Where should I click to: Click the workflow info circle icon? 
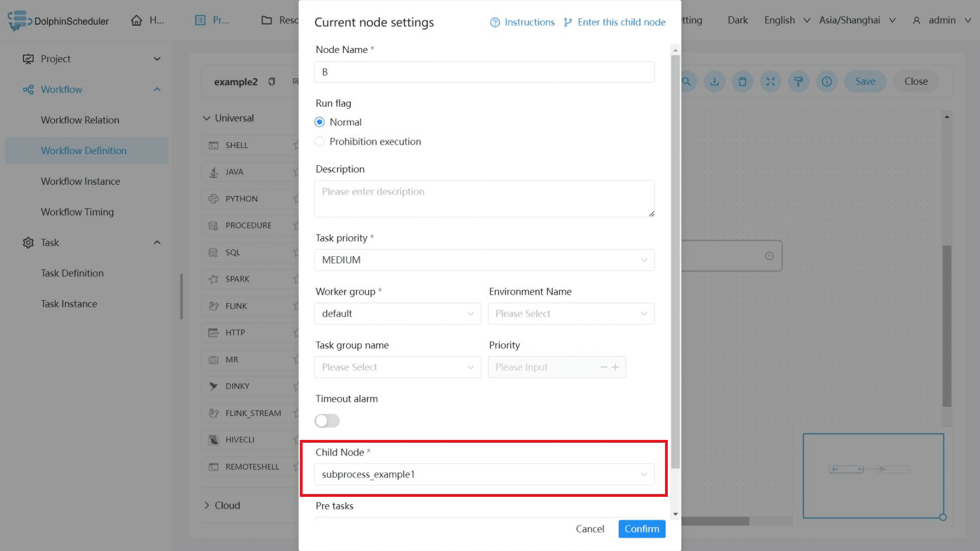[x=826, y=82]
